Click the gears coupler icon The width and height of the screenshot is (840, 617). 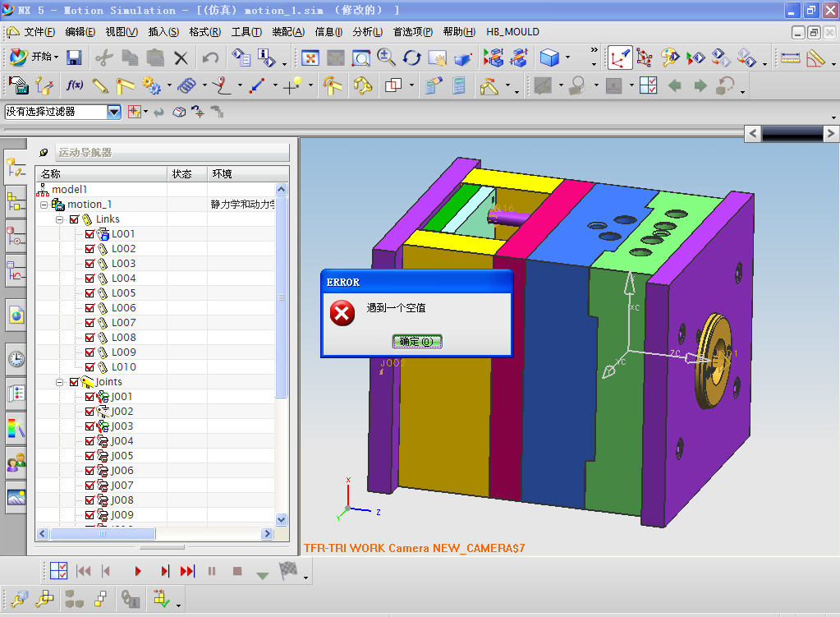pos(152,85)
